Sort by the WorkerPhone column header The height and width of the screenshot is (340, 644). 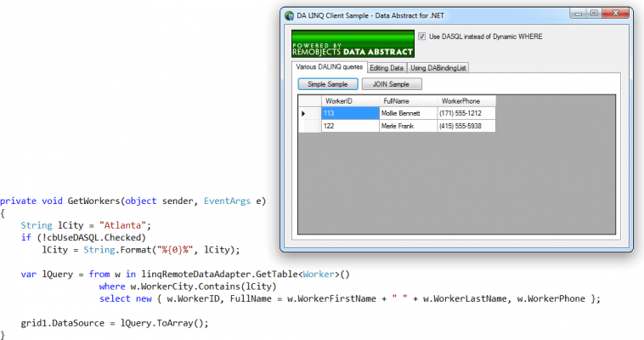click(466, 101)
